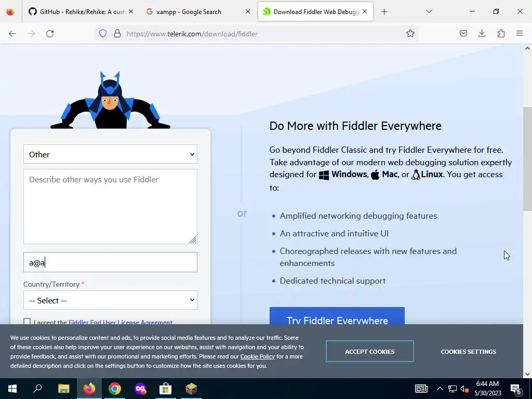
Task: Open the Firefox downloads panel
Action: pyautogui.click(x=482, y=34)
